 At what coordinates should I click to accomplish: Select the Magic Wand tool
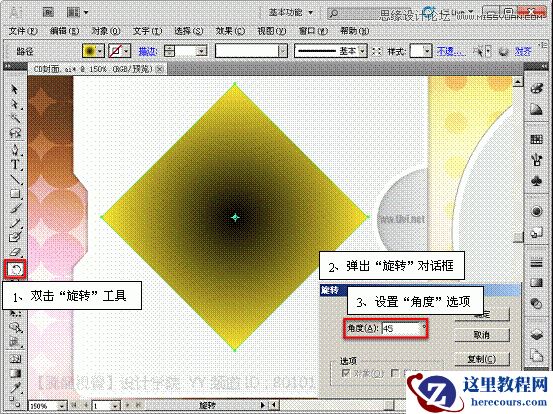coord(15,118)
